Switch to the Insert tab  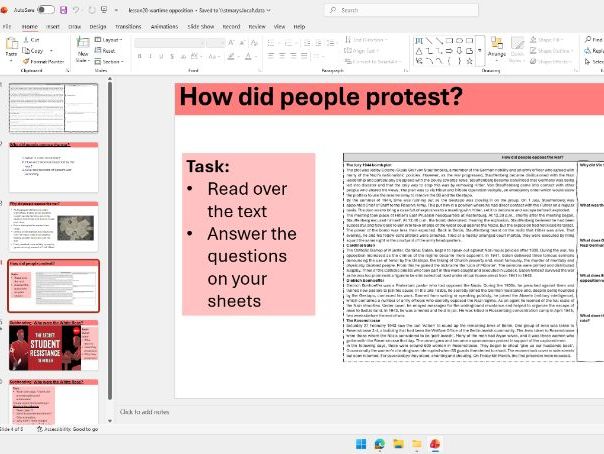(x=53, y=27)
